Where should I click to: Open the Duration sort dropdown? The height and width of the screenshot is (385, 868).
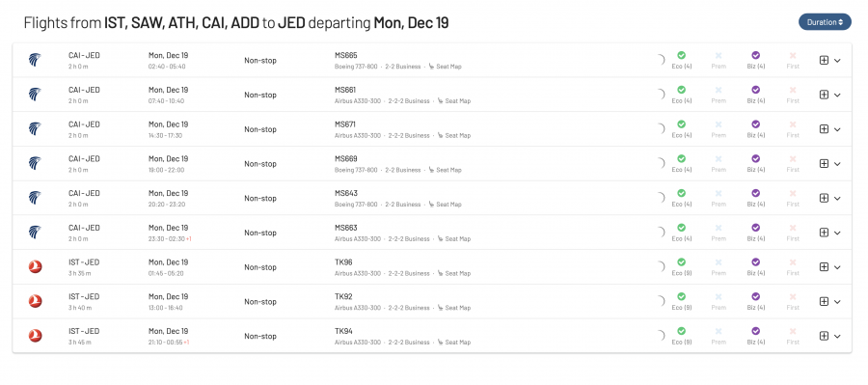[x=825, y=22]
